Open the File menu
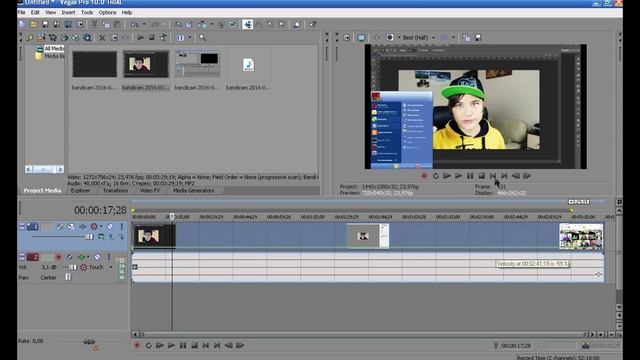Screen dimensions: 640x360 click(x=22, y=12)
